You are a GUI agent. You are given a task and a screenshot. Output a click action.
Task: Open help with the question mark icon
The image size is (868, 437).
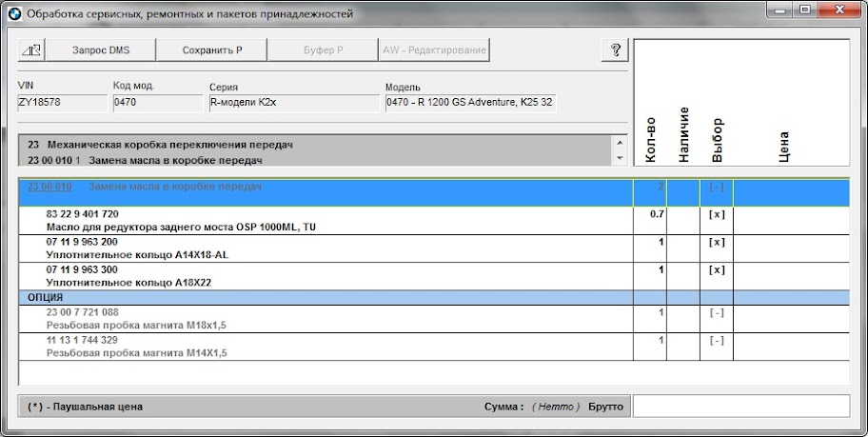[x=615, y=50]
